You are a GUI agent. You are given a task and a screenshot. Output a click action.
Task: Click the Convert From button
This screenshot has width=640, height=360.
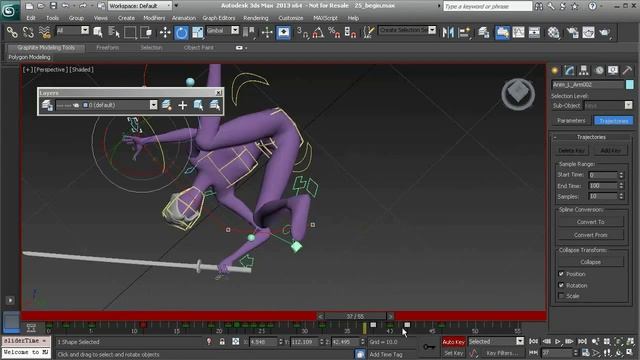point(591,235)
